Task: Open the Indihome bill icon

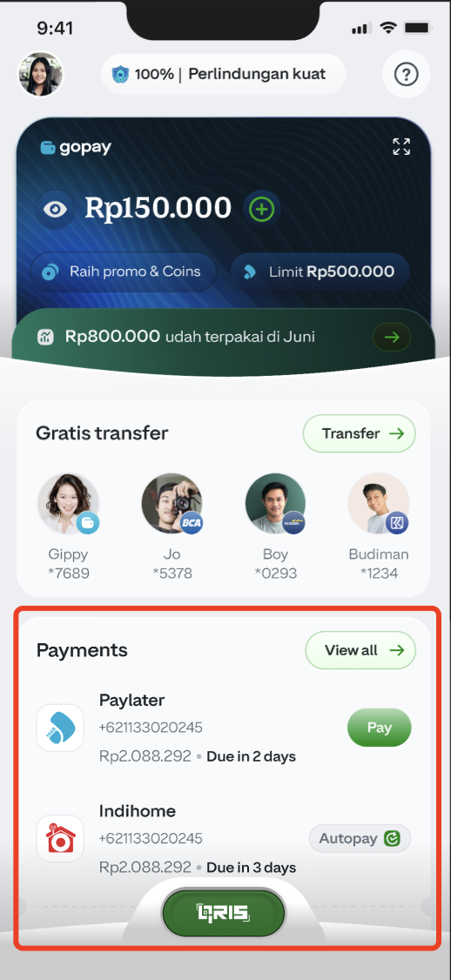Action: (x=60, y=839)
